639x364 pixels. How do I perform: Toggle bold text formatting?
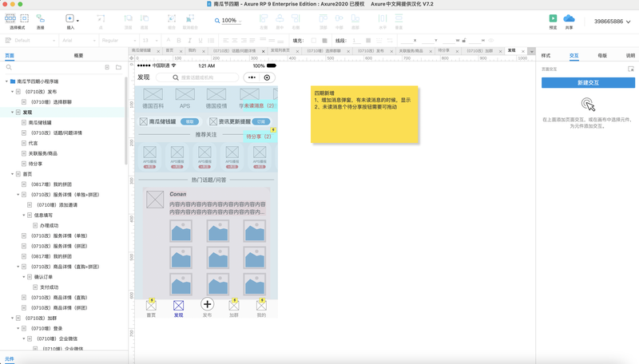[178, 40]
